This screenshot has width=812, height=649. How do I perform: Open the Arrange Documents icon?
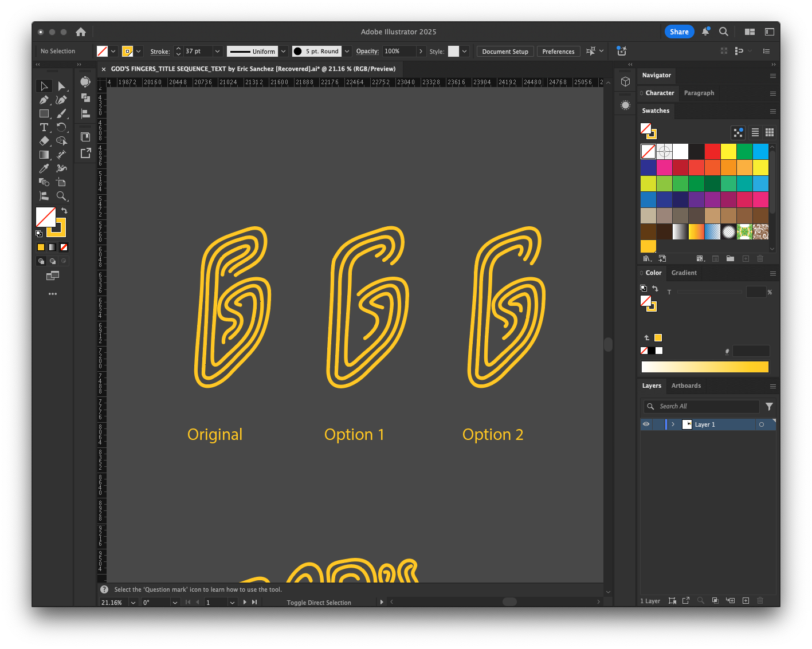coord(750,32)
